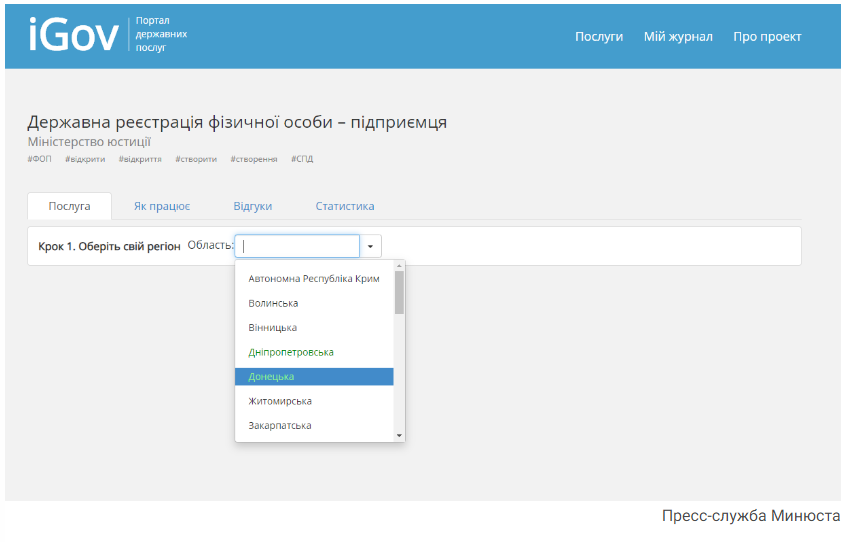Choose the highlighted Донецька option

pyautogui.click(x=271, y=377)
